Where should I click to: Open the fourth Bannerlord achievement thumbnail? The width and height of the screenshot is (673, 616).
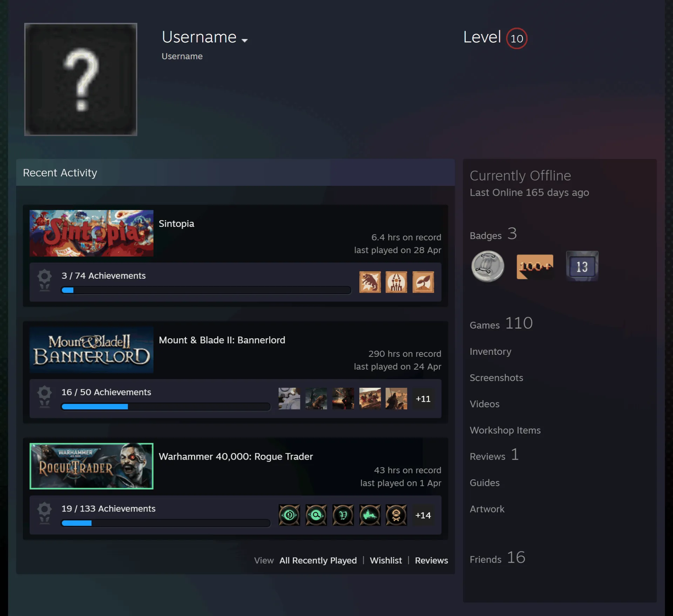coord(370,398)
